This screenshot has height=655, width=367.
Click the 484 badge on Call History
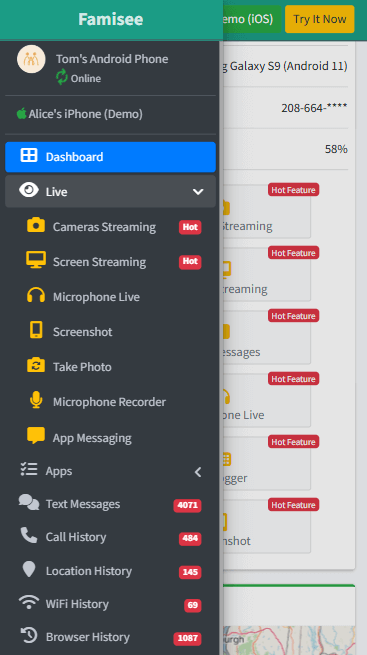pos(190,538)
